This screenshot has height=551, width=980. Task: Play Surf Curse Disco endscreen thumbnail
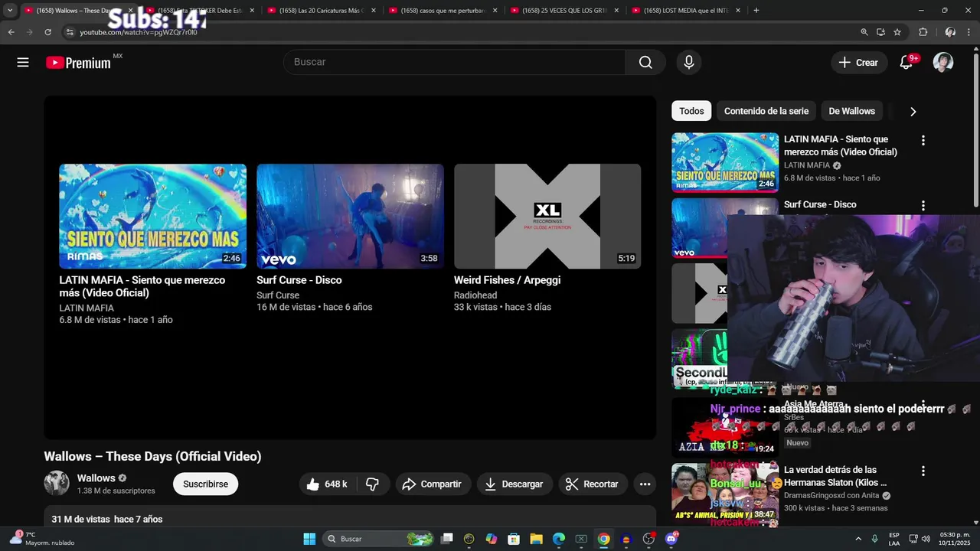point(350,216)
